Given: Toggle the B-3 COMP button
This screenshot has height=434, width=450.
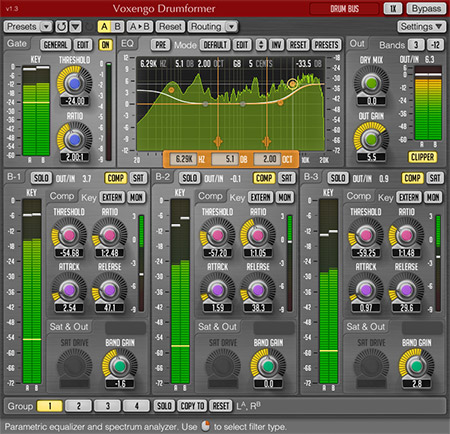Looking at the screenshot, I should click(412, 178).
